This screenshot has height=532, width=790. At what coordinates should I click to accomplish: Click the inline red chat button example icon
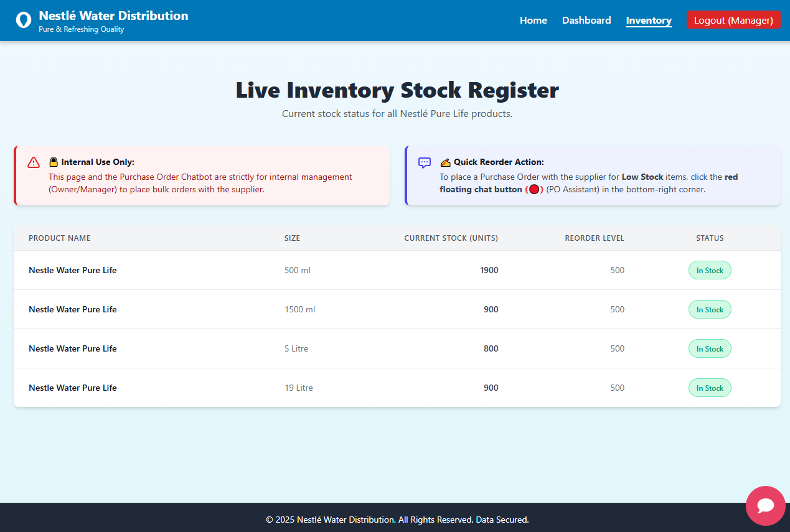click(x=534, y=189)
